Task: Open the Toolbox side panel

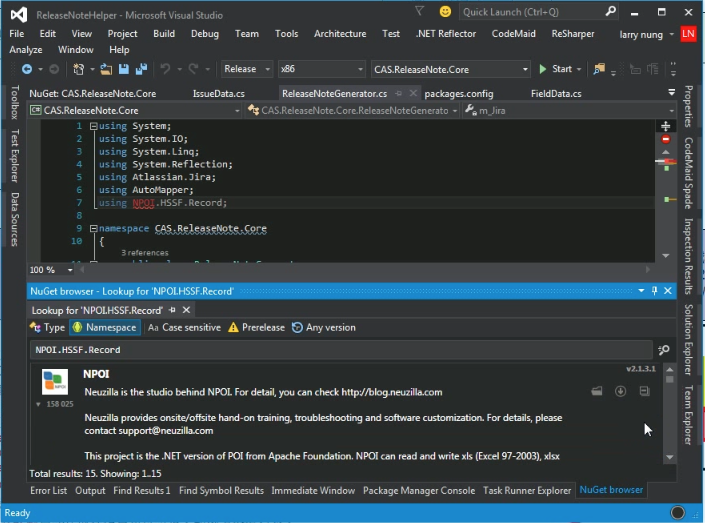Action: [14, 102]
